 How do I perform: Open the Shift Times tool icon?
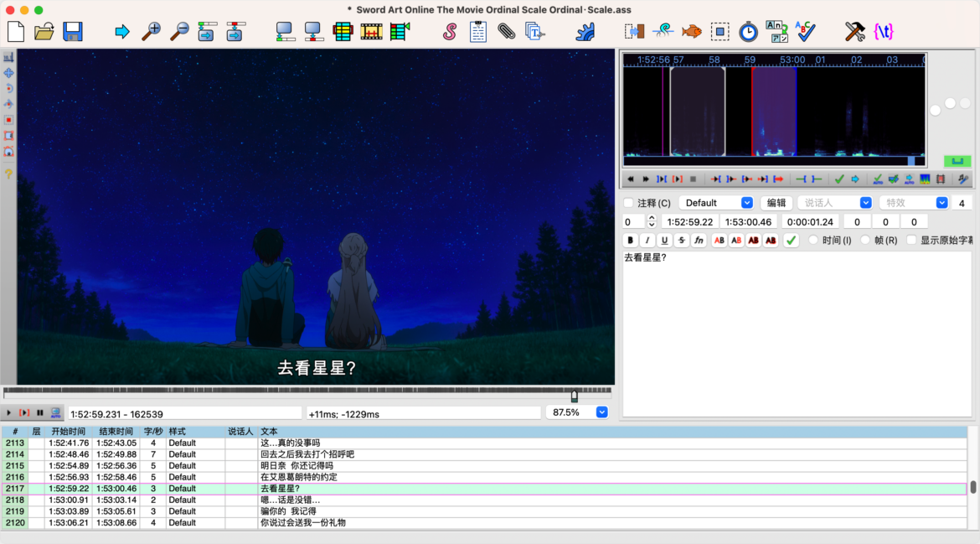click(x=634, y=31)
